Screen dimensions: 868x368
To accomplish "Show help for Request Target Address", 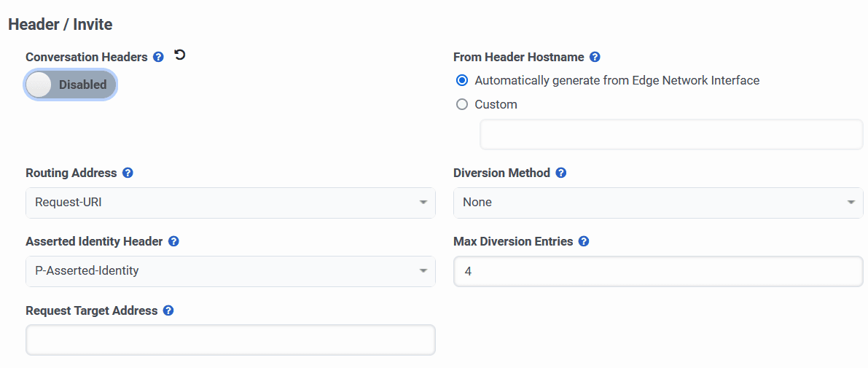I will coord(168,310).
